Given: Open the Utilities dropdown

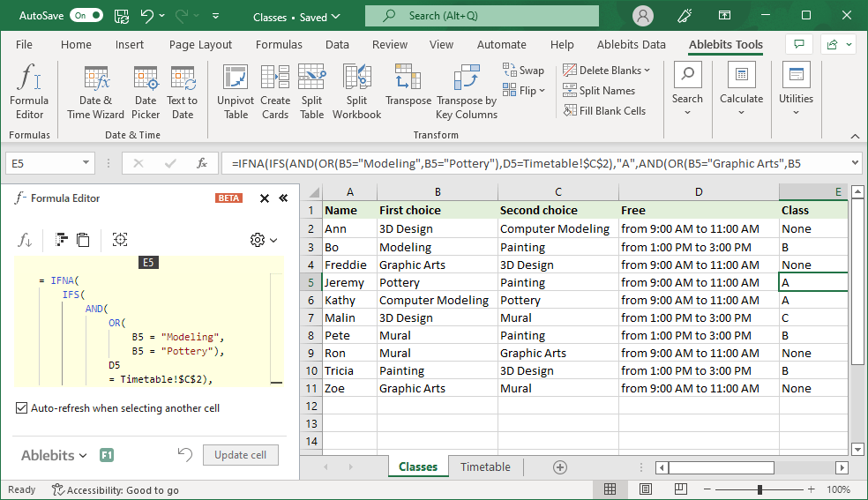Looking at the screenshot, I should [796, 90].
